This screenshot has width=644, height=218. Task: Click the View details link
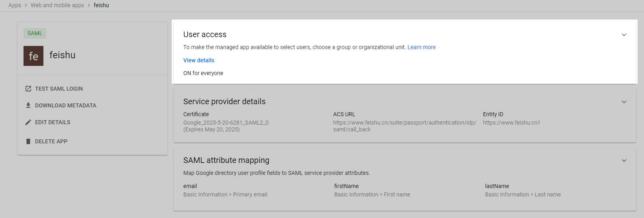tap(199, 60)
